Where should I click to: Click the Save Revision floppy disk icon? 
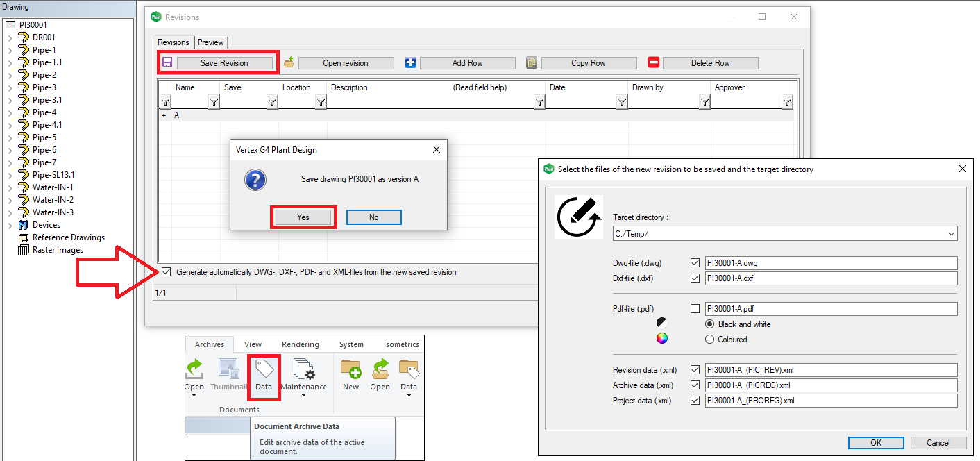click(167, 62)
